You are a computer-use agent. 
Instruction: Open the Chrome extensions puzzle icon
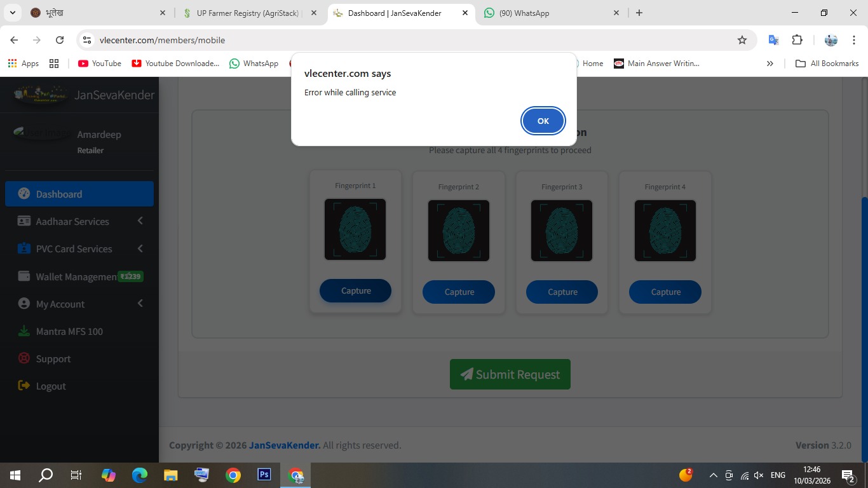click(x=797, y=40)
